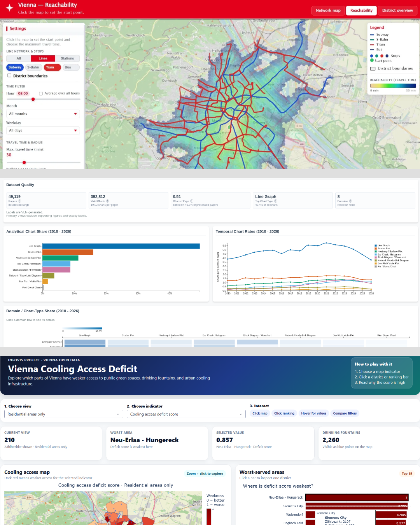Open the District overview tab
420x525 pixels.
[397, 10]
